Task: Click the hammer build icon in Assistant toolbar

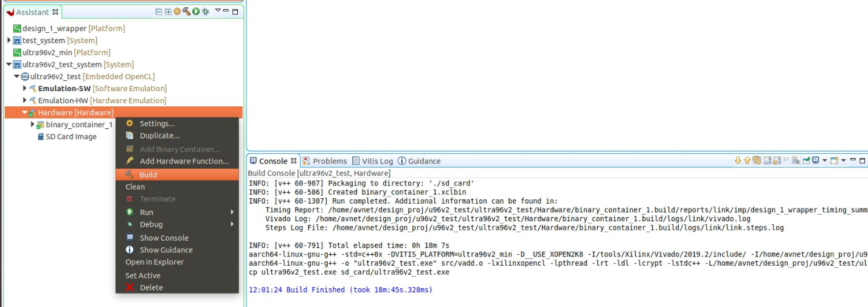Action: 186,12
